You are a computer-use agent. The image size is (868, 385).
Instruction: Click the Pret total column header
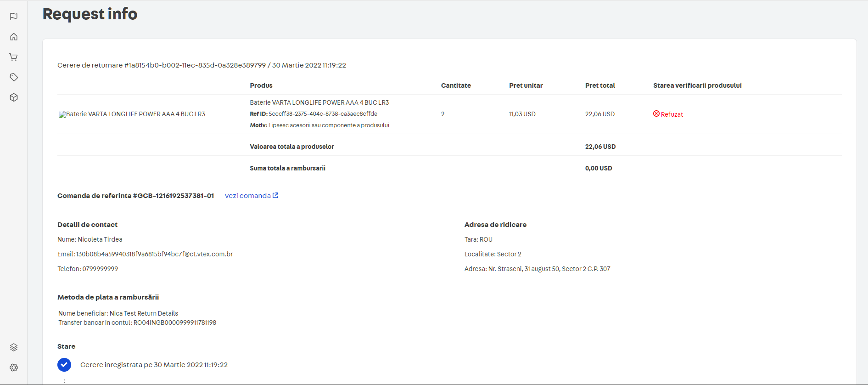[x=600, y=85]
